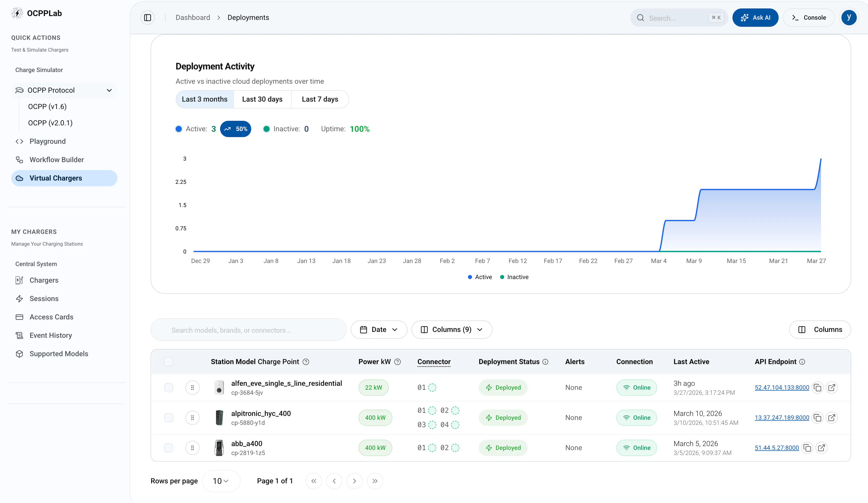Open OCPP (v1.6) menu item
This screenshot has height=503, width=868.
[47, 106]
